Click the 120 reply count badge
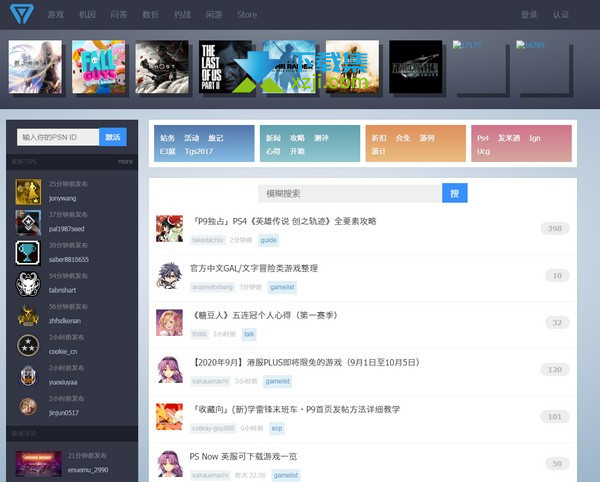 (x=554, y=370)
